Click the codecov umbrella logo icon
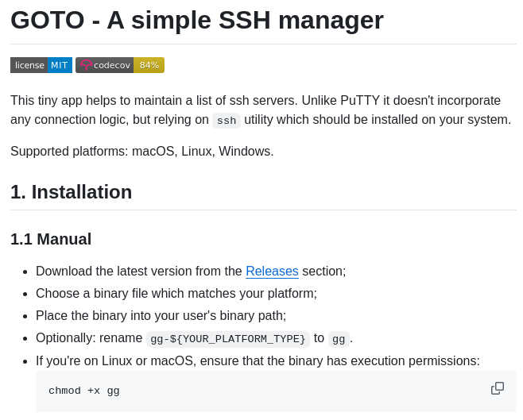523x420 pixels. (86, 65)
